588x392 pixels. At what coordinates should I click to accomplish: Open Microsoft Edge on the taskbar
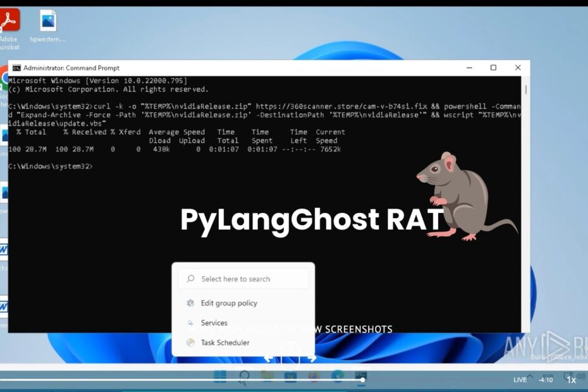pyautogui.click(x=338, y=376)
